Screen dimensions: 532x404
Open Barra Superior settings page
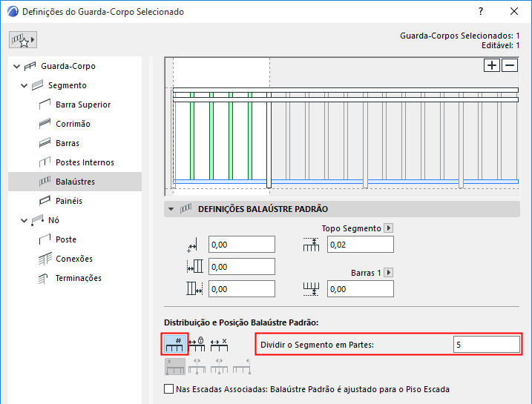pos(83,105)
